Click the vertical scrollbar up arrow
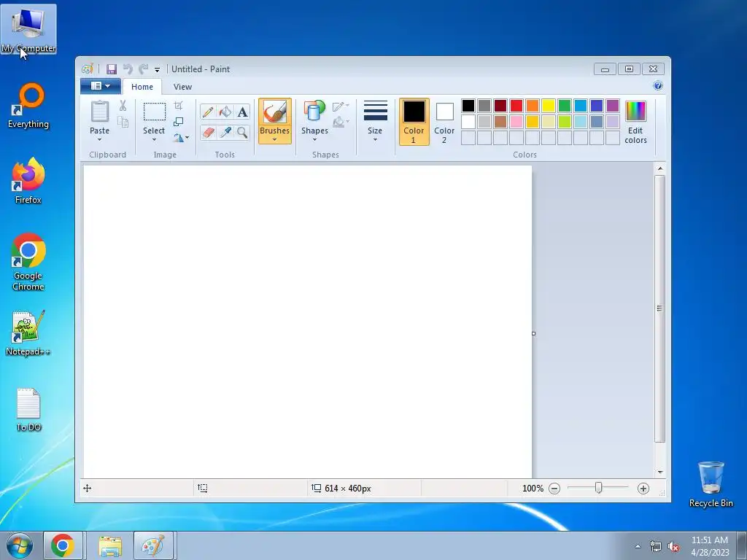Image resolution: width=747 pixels, height=560 pixels. click(x=659, y=168)
